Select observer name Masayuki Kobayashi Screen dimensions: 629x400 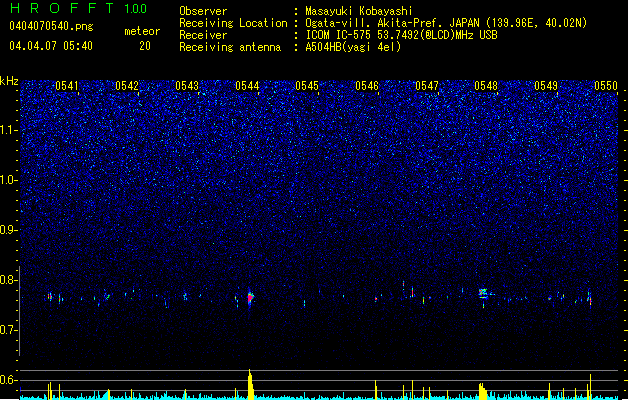359,11
